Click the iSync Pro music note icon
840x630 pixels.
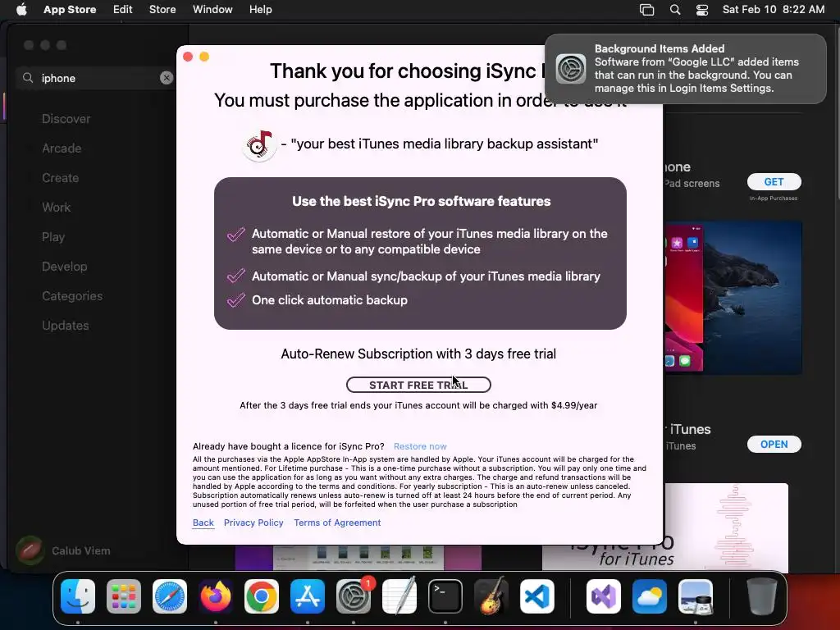coord(259,144)
